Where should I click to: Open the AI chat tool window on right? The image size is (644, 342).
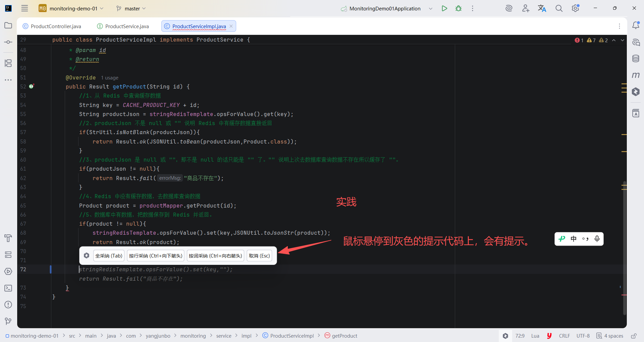(636, 42)
